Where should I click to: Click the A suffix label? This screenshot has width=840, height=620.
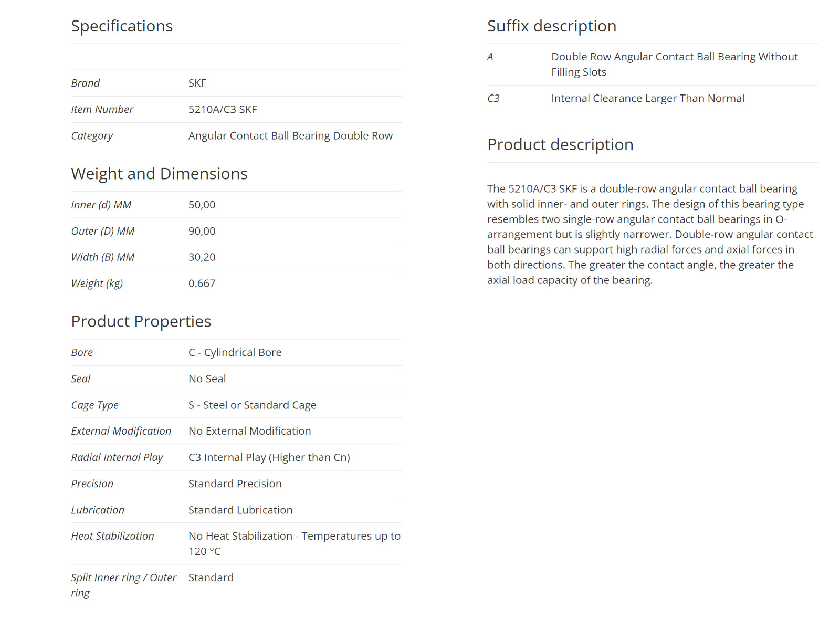click(490, 57)
